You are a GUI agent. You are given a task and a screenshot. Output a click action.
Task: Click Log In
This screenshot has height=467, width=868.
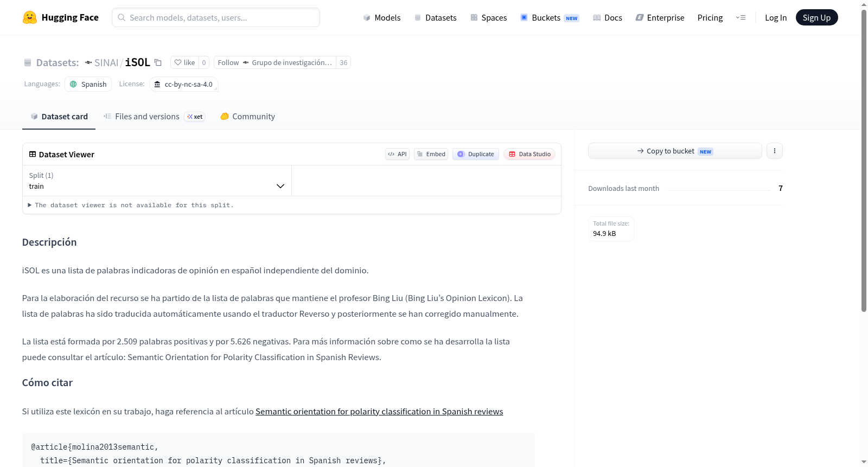tap(776, 18)
